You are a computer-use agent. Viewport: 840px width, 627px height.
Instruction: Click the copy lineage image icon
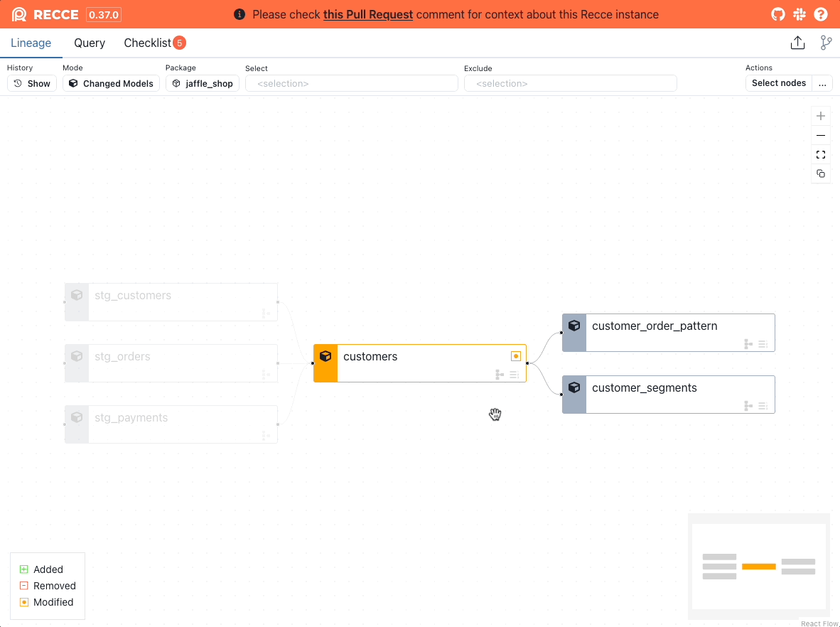point(821,173)
